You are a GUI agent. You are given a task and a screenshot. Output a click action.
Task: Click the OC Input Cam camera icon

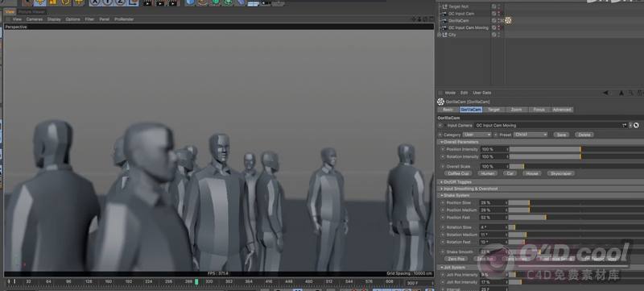click(x=444, y=14)
